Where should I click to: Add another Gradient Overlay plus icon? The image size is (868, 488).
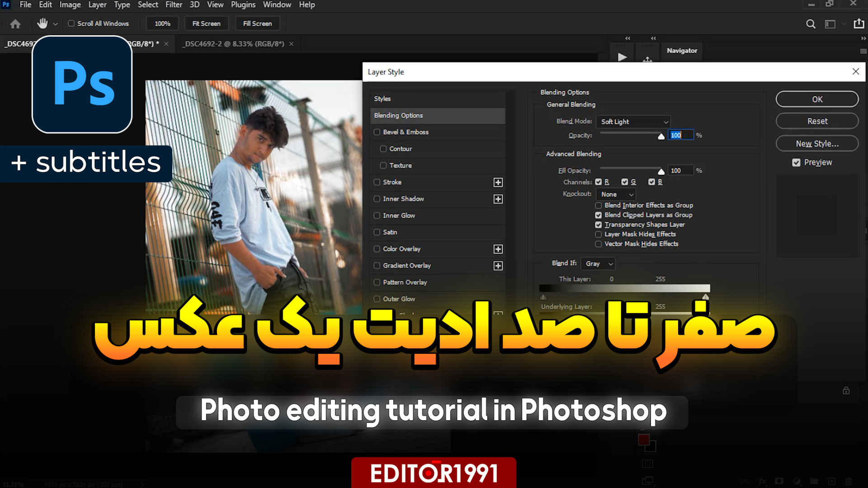pyautogui.click(x=498, y=266)
